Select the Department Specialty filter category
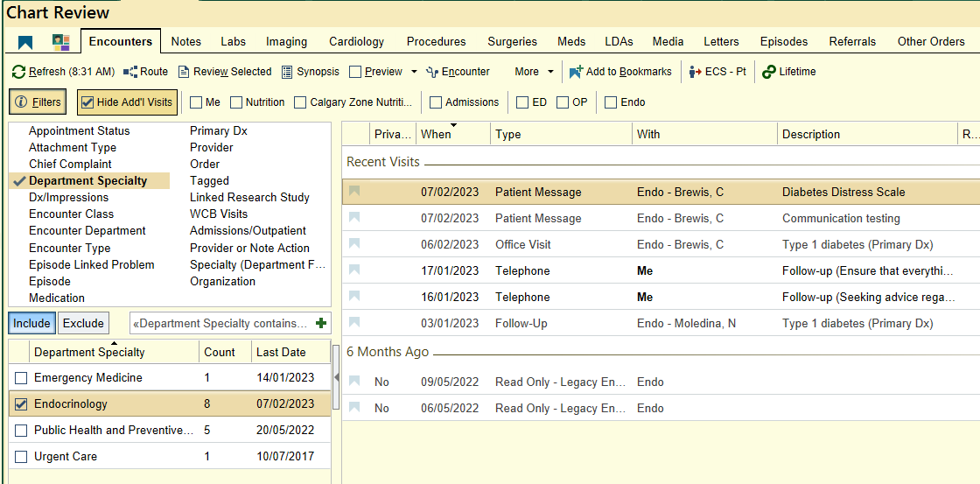980x484 pixels. pos(88,181)
